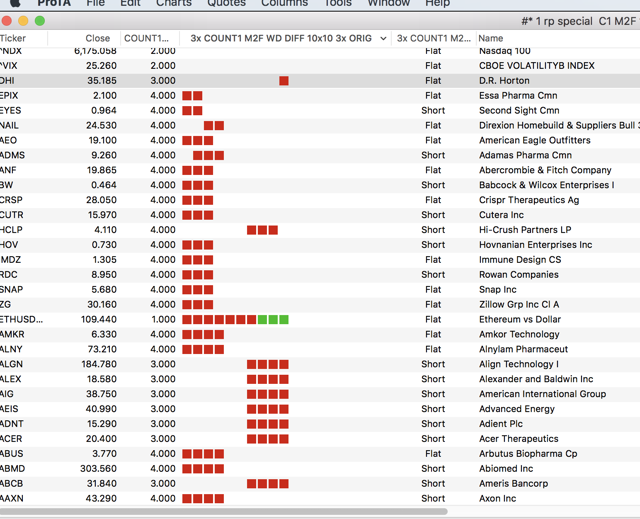Select the American International Group name
Image resolution: width=640 pixels, height=519 pixels.
point(542,394)
